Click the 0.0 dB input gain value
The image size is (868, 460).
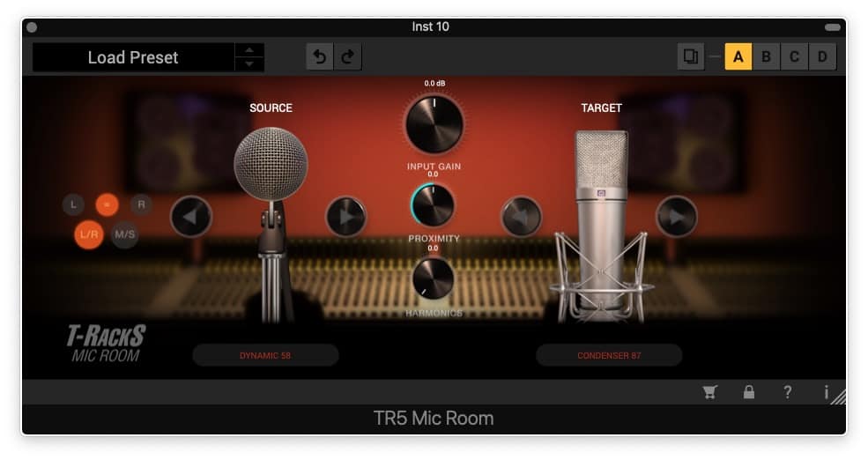click(x=434, y=83)
